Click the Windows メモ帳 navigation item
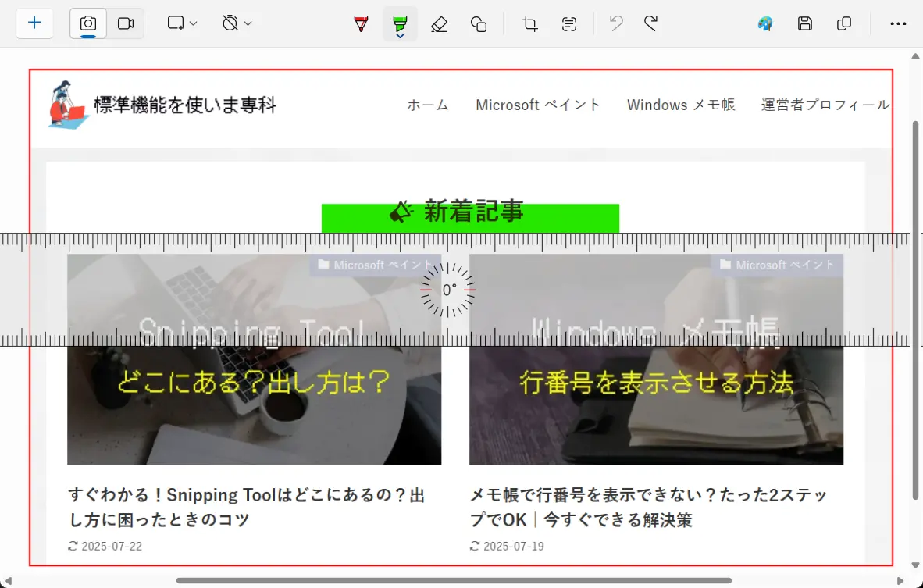 (681, 105)
